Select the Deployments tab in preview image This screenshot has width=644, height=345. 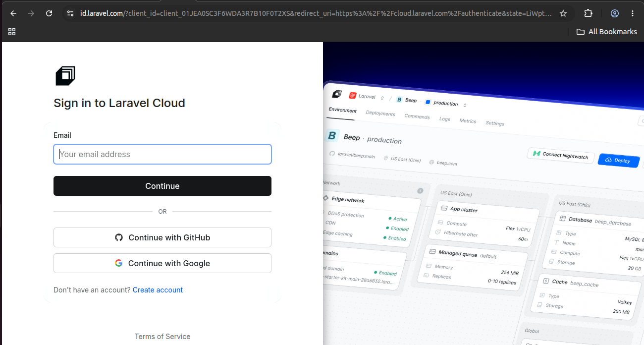(x=380, y=114)
